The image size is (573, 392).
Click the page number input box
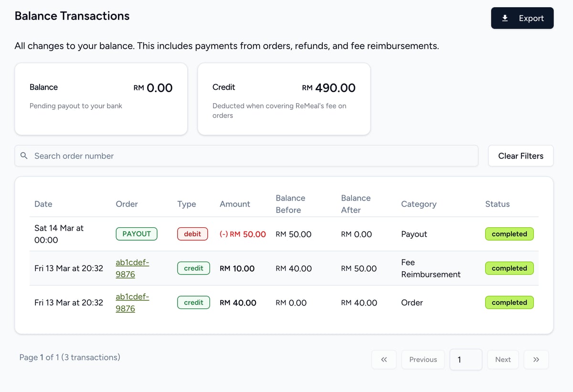465,360
